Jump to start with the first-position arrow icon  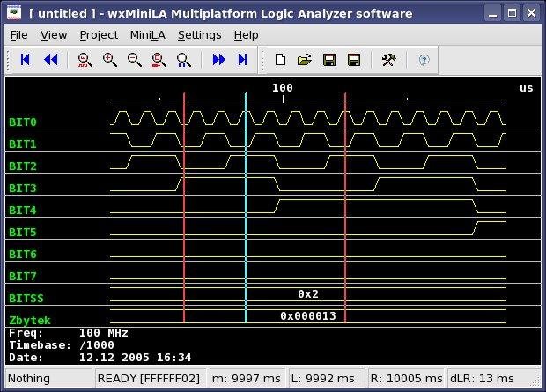click(25, 60)
